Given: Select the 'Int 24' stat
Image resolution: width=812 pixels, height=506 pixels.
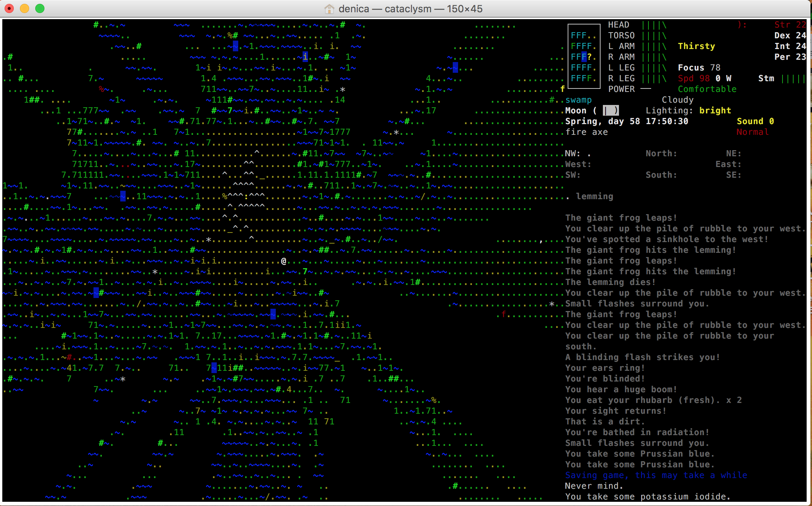Looking at the screenshot, I should tap(790, 46).
